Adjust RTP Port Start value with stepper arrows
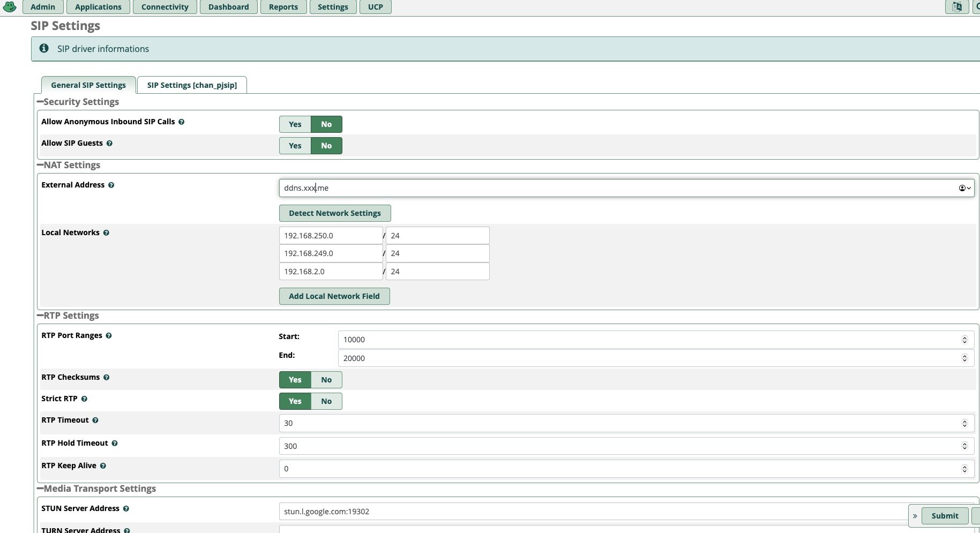Viewport: 980px width, 533px height. click(964, 340)
